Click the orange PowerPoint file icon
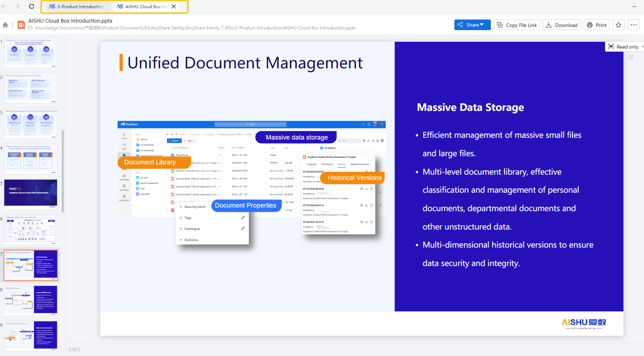The image size is (644, 356). pos(21,25)
